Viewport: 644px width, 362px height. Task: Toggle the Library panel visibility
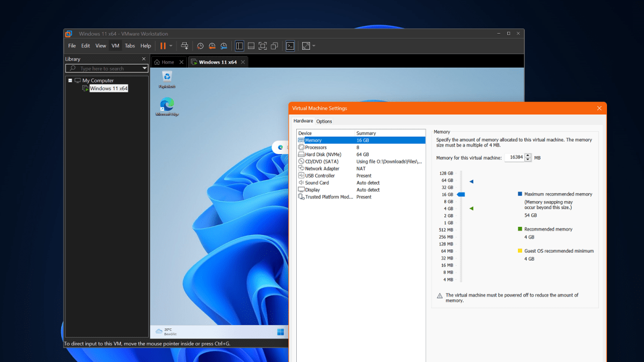tap(239, 46)
